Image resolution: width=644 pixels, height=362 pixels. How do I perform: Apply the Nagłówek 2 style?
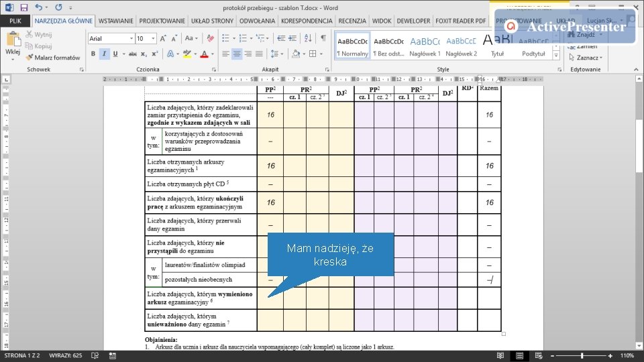point(462,46)
